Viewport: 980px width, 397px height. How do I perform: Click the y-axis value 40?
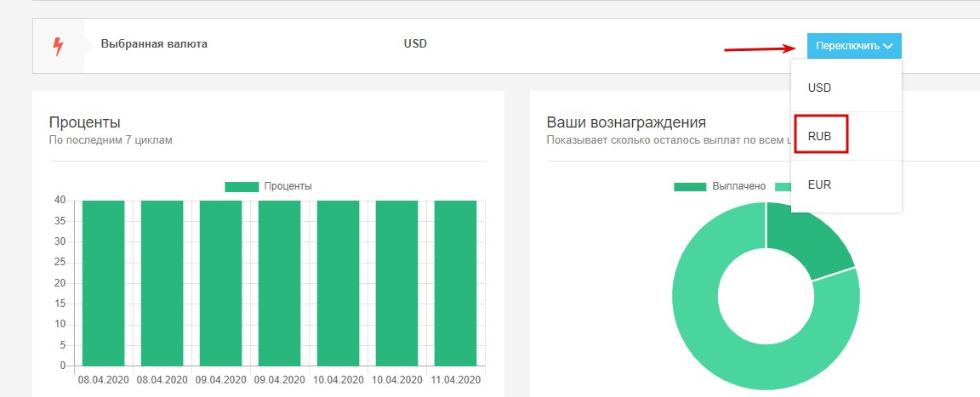click(x=60, y=201)
